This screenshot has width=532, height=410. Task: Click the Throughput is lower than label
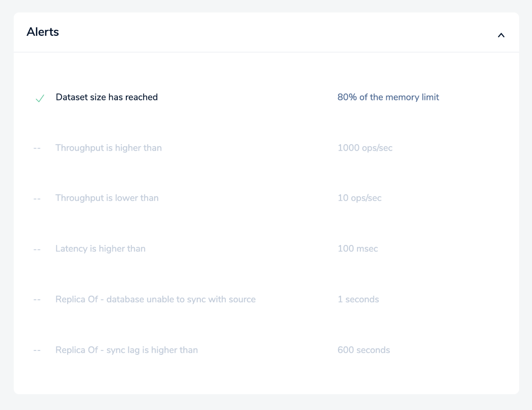click(x=107, y=198)
